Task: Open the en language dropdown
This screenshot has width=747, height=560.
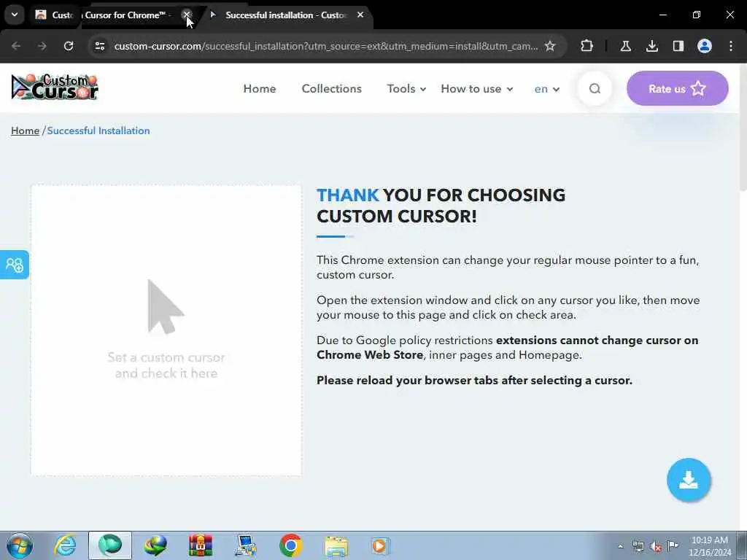Action: pos(547,89)
